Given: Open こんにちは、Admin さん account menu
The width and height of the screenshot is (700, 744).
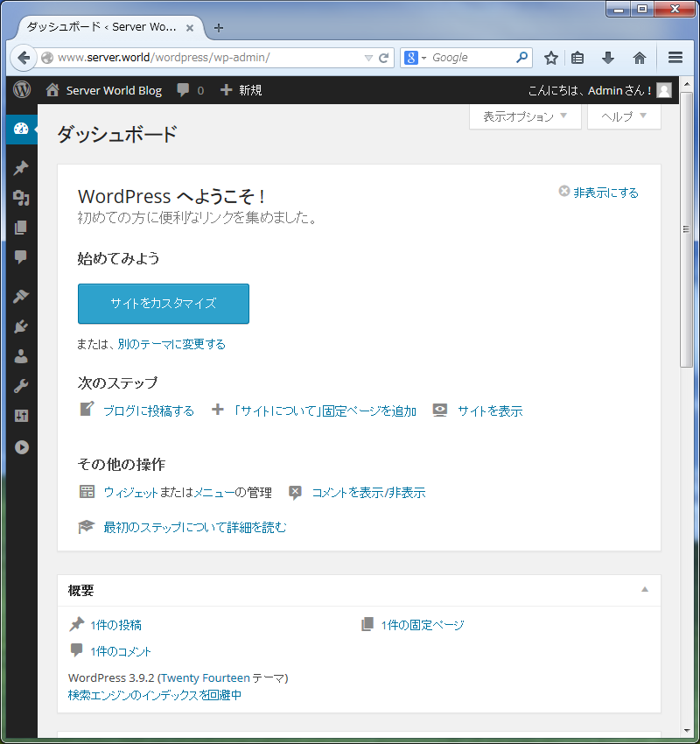Looking at the screenshot, I should pos(600,90).
